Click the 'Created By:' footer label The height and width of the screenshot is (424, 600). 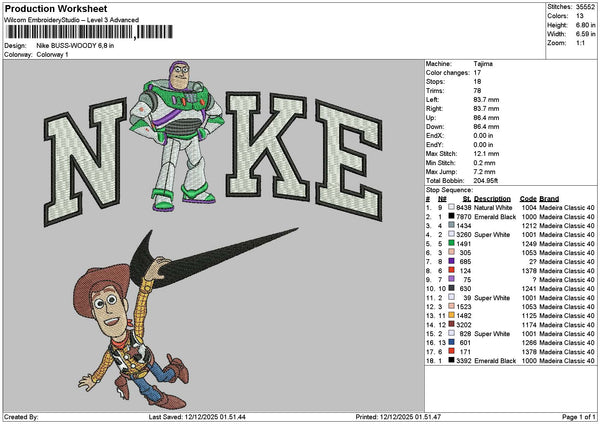coord(21,417)
